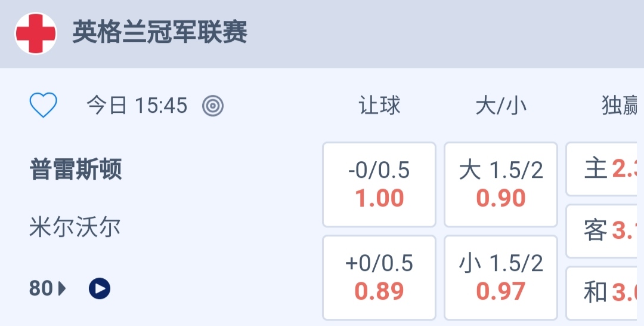Favorite the match with the heart icon
This screenshot has height=326, width=644.
coord(44,106)
